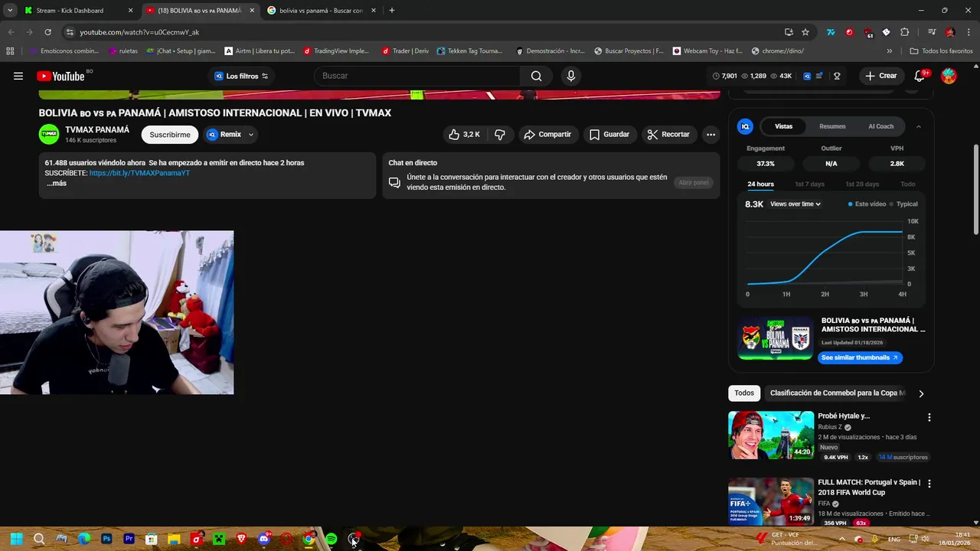
Task: Select the Todos filter chip
Action: point(744,393)
